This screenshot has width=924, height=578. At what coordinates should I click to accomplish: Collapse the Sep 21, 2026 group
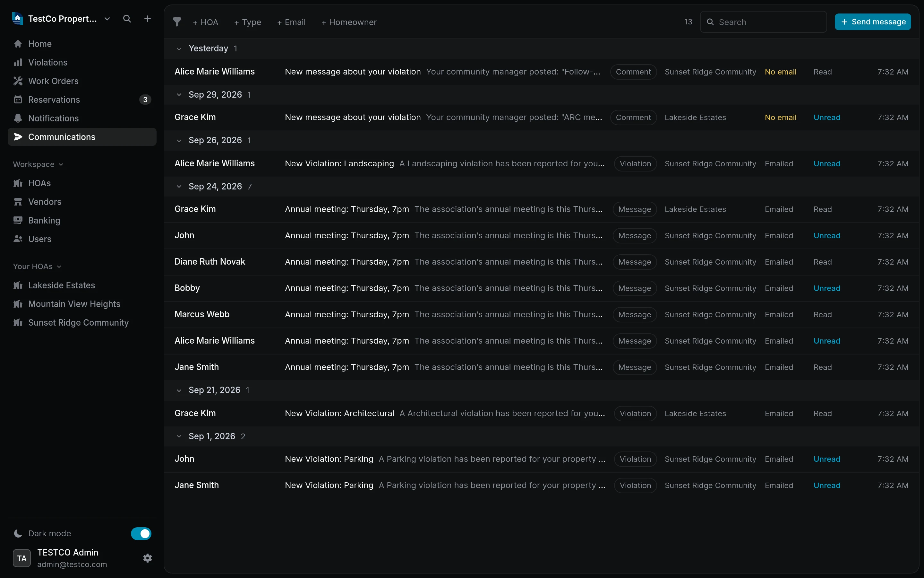(179, 390)
